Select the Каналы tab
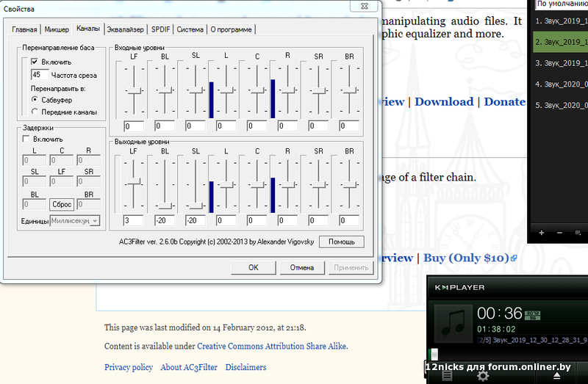The width and height of the screenshot is (588, 384). (x=88, y=29)
